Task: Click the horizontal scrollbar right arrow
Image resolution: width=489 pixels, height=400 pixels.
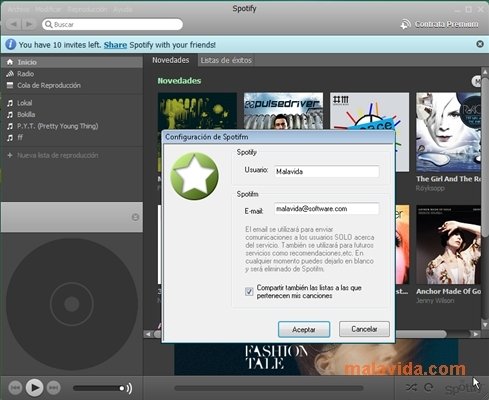Action: (476, 334)
